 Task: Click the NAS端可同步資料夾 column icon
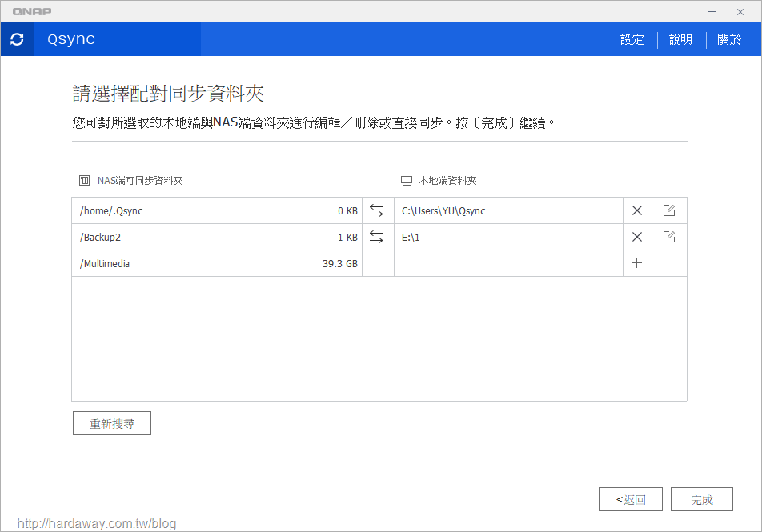click(84, 180)
